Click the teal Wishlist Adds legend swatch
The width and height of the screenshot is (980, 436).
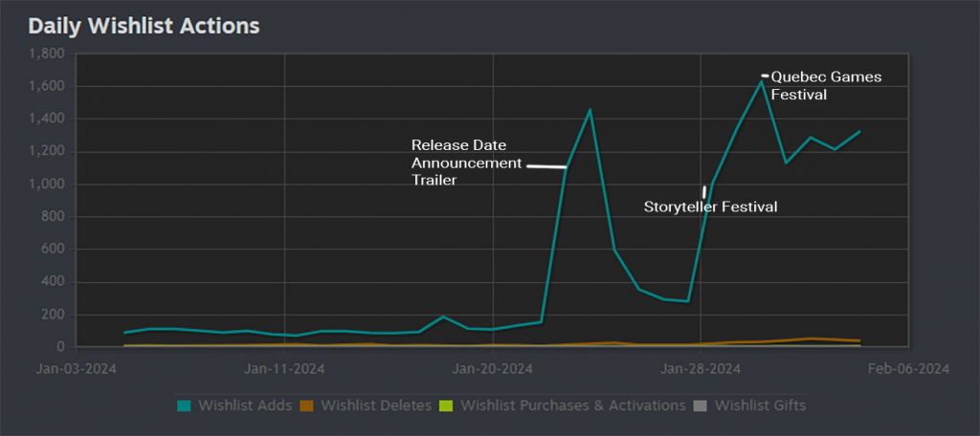pos(184,405)
